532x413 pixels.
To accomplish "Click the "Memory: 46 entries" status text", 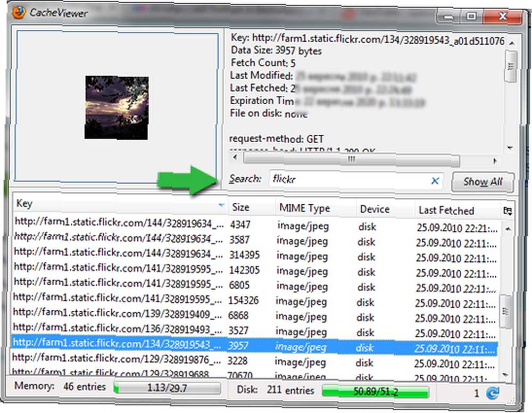I will point(60,386).
